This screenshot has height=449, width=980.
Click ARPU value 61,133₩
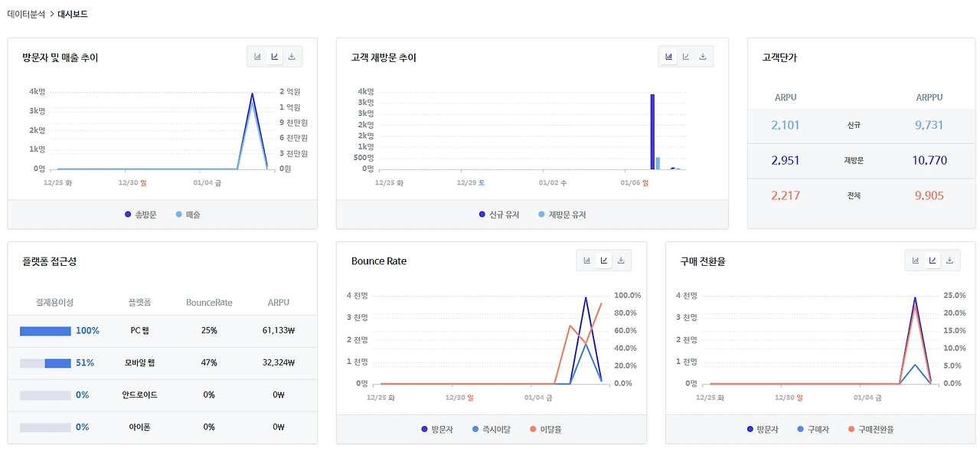279,331
